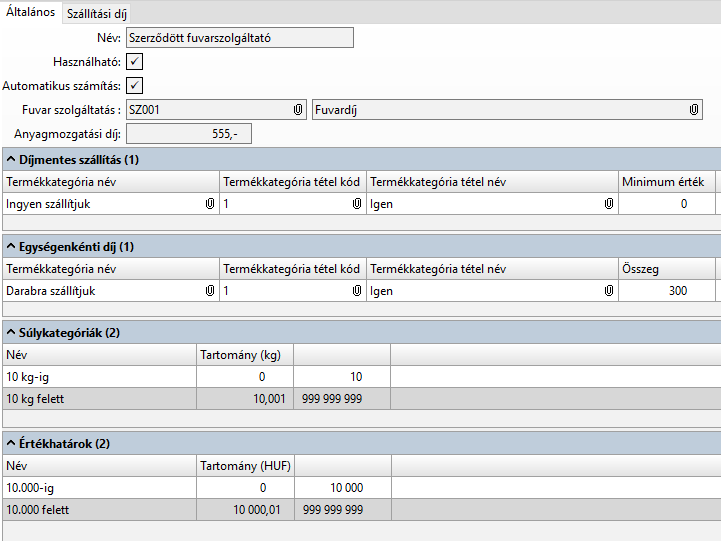Image resolution: width=721 pixels, height=541 pixels.
Task: Click the Tartomány (HUF) column header
Action: pos(246,466)
